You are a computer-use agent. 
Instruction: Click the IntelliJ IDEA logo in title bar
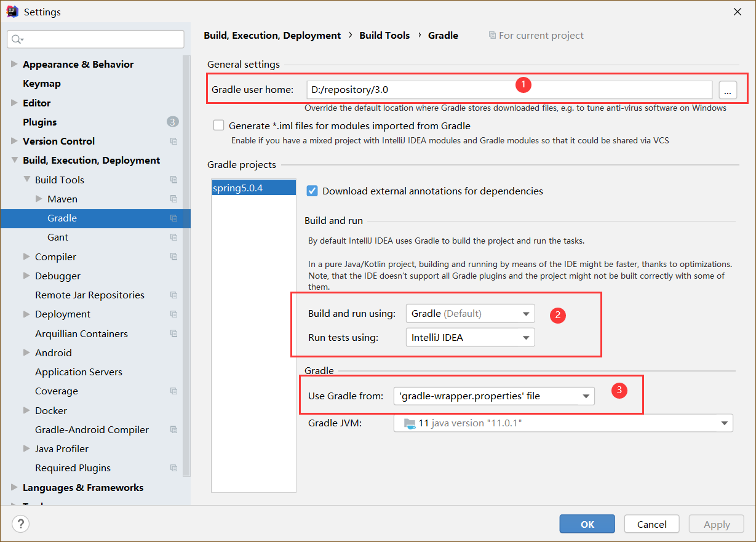pos(12,11)
